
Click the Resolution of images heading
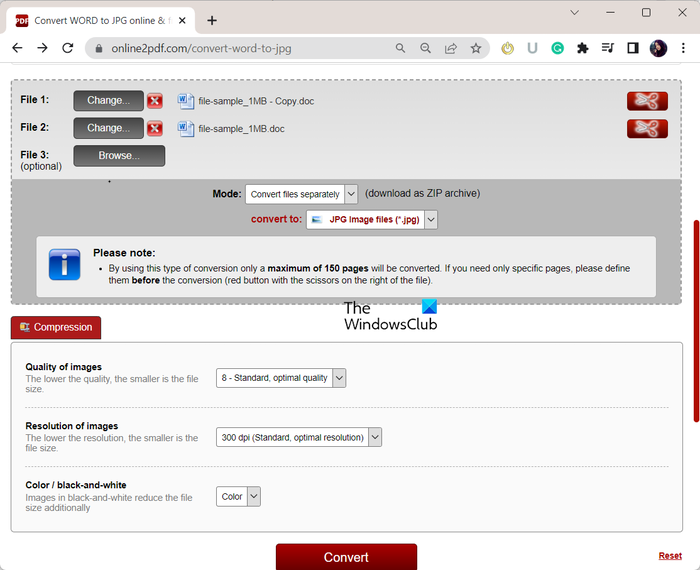pyautogui.click(x=72, y=426)
